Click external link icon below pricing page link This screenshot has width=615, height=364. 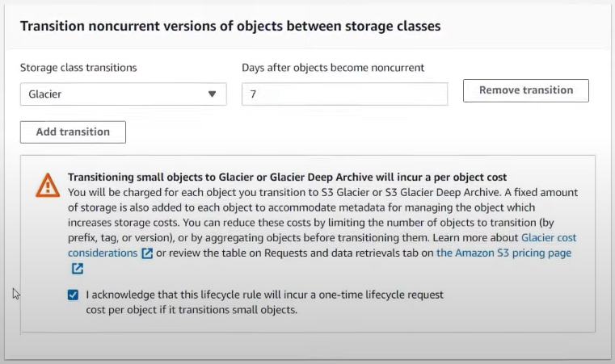point(78,269)
